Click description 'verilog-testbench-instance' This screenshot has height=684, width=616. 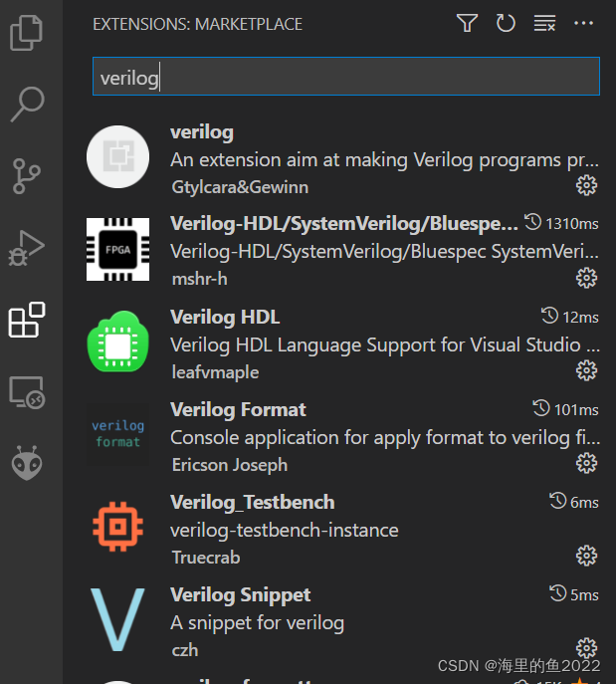coord(285,531)
